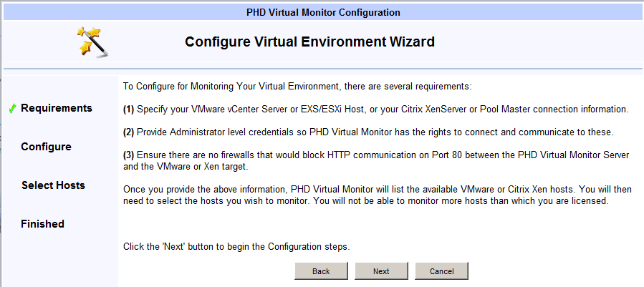Screen dimensions: 644x287
Task: Click the magic wand wizard icon
Action: click(93, 42)
